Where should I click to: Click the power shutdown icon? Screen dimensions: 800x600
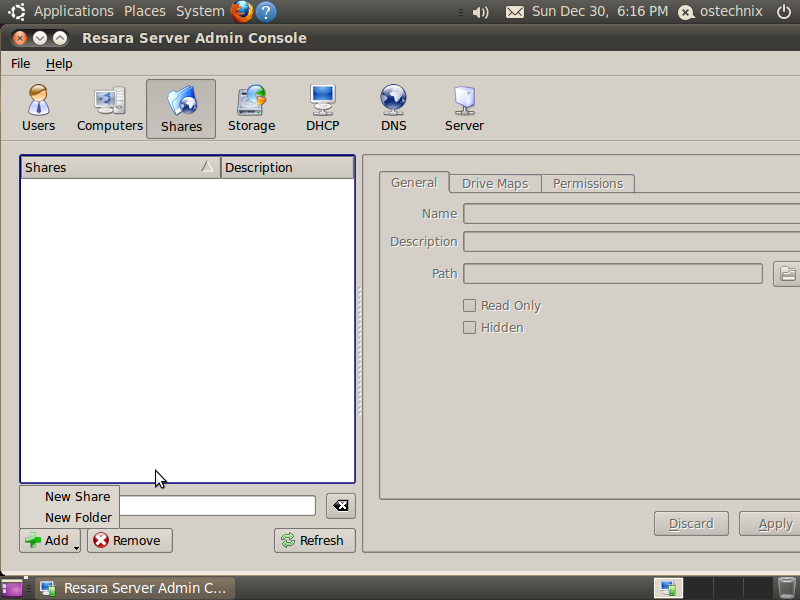coord(784,11)
